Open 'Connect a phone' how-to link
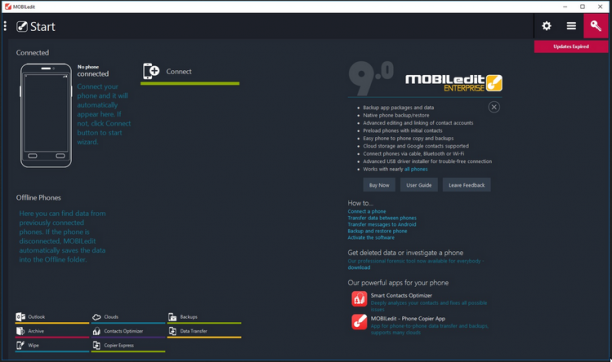Viewport: 612px width, 362px height. click(366, 211)
